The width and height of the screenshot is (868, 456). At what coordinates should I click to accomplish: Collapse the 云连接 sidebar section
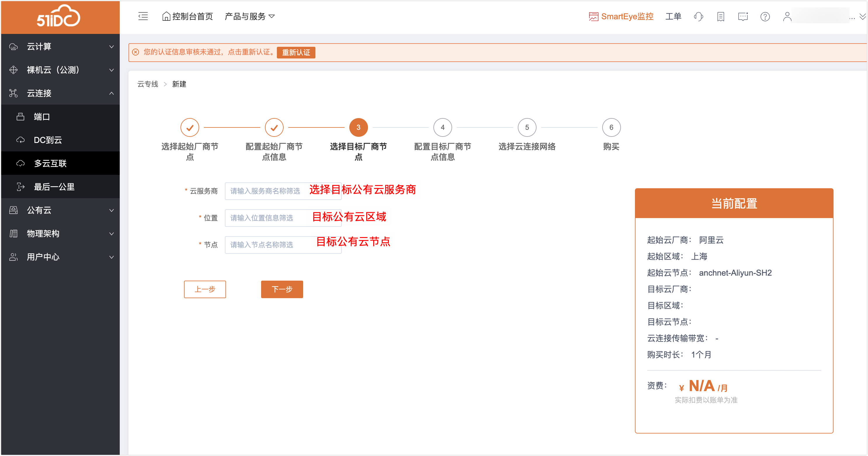(x=60, y=93)
